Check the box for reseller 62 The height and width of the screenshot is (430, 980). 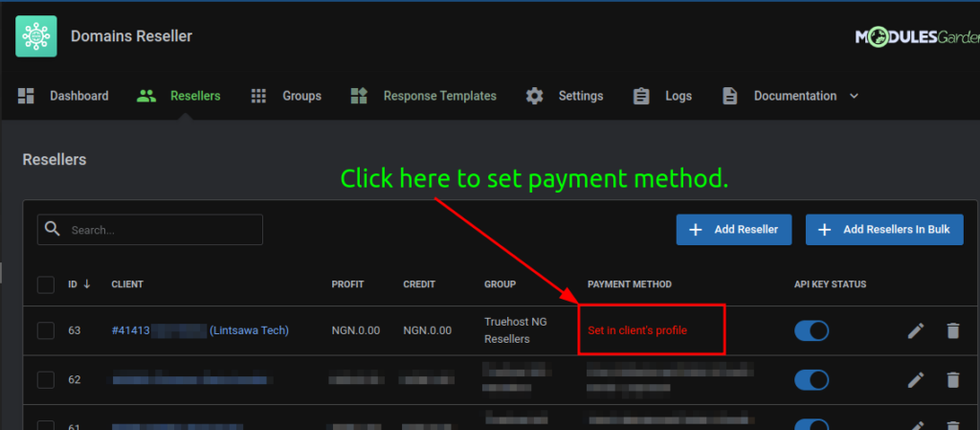tap(46, 379)
